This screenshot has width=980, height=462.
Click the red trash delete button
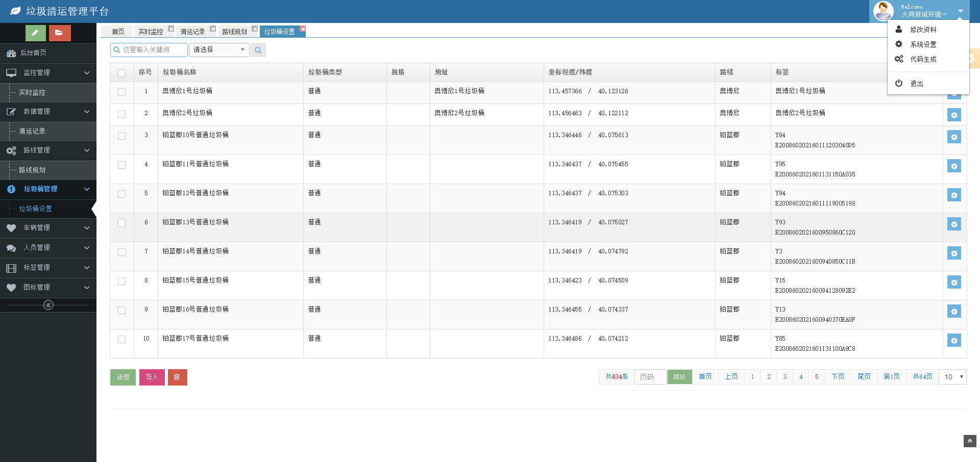tap(177, 377)
